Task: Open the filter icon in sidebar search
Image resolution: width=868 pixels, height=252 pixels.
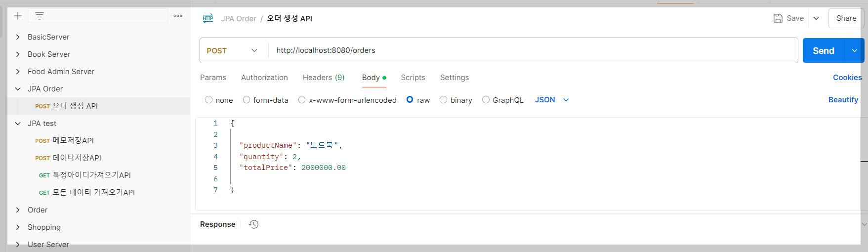Action: (40, 16)
